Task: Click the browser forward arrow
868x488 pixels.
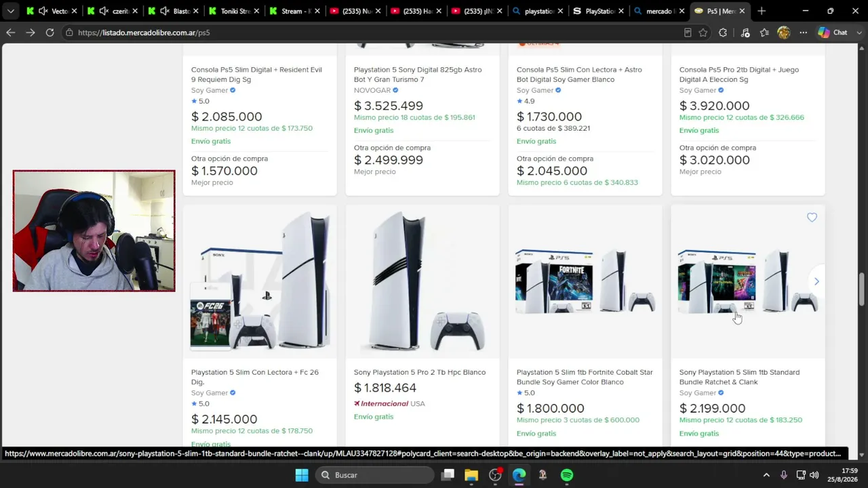Action: [x=30, y=33]
